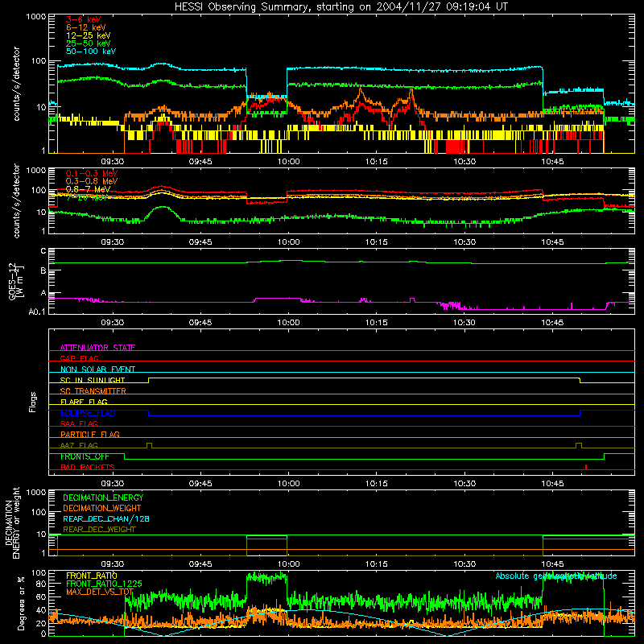Click the SAA_FLAG label
This screenshot has height=644, width=644.
79,423
